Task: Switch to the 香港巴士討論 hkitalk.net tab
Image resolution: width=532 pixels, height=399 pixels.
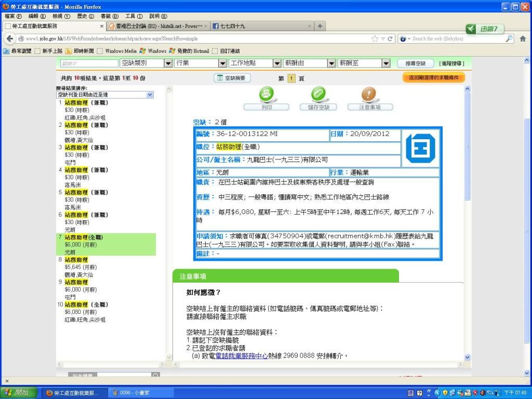Action: [x=158, y=26]
